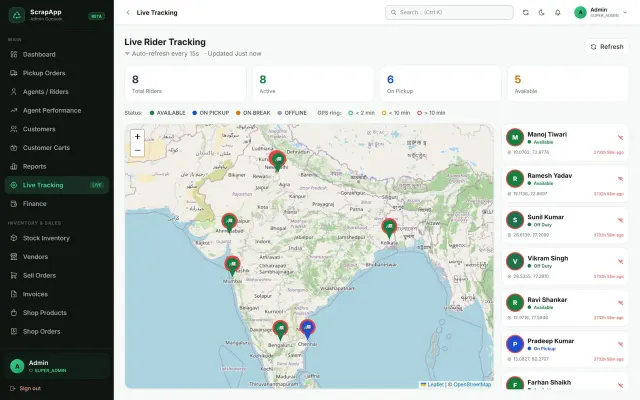Viewport: 640px width, 400px height.
Task: Select Ramesh Yadav rider card
Action: coord(565,184)
